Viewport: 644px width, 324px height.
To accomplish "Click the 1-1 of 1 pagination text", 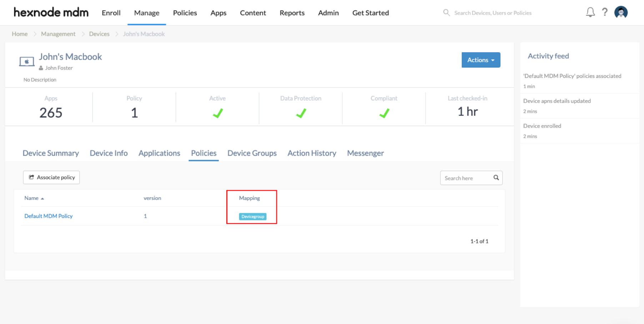I will pyautogui.click(x=479, y=241).
